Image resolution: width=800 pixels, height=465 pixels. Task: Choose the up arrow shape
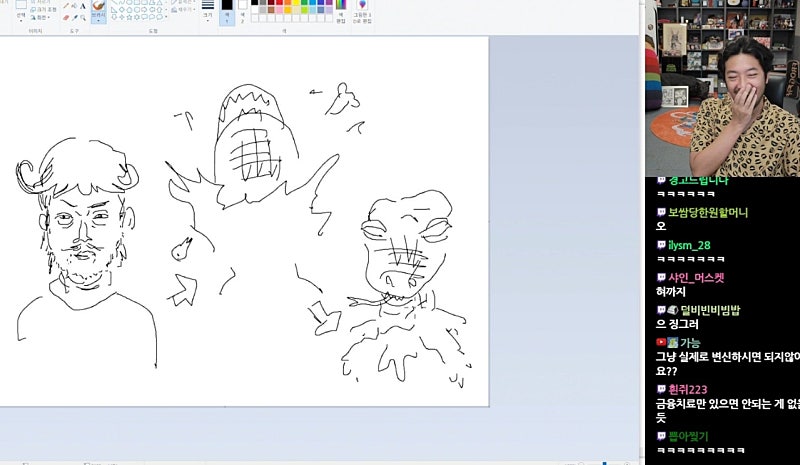159,10
